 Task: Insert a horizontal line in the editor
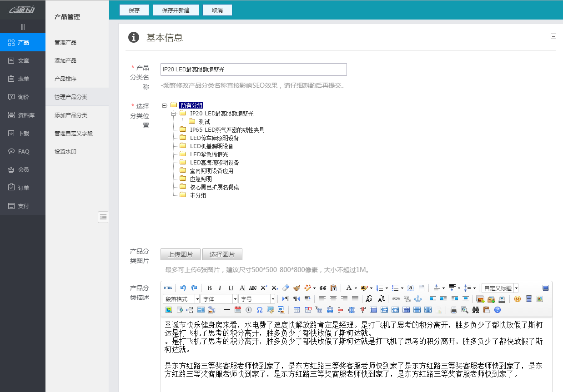226,309
